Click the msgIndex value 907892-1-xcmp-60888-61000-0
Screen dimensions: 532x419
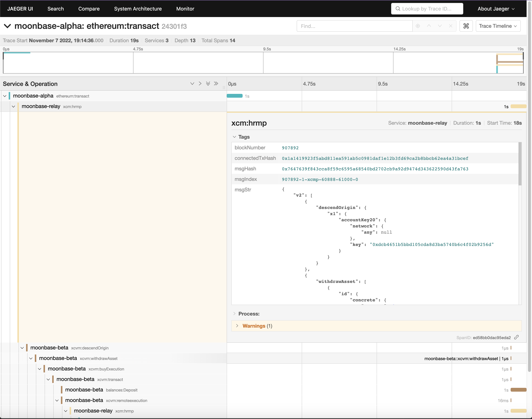[x=320, y=180]
